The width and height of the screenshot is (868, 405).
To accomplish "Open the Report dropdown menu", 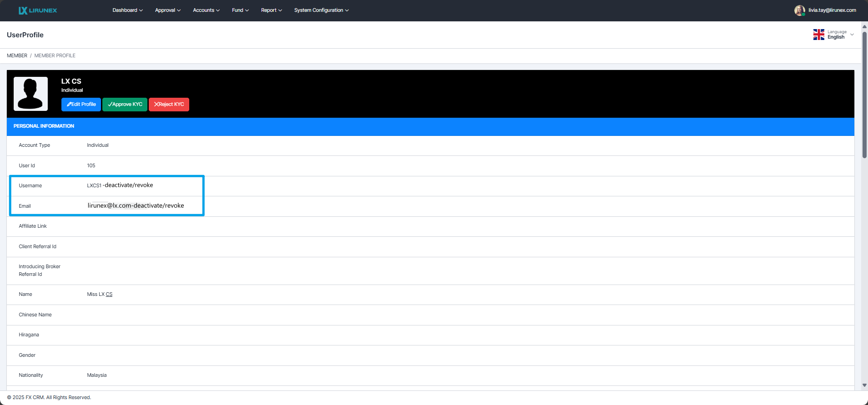I will [271, 10].
